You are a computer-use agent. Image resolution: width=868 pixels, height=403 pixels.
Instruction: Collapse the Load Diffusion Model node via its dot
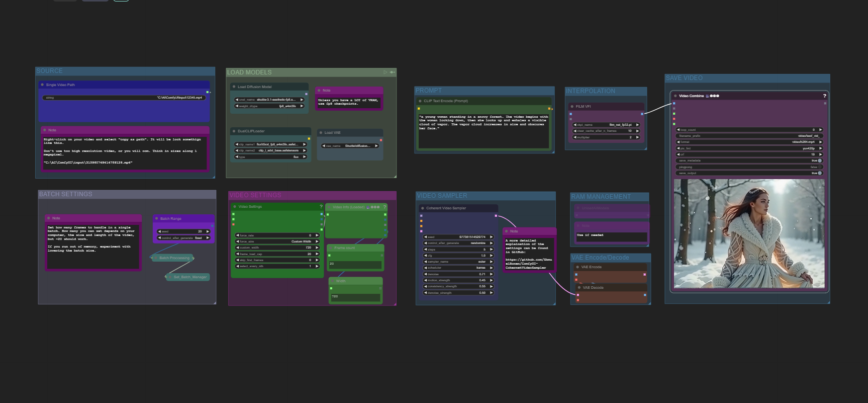[x=234, y=87]
